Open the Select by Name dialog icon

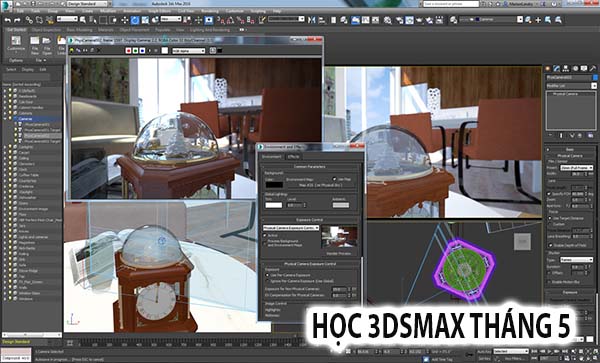point(93,20)
